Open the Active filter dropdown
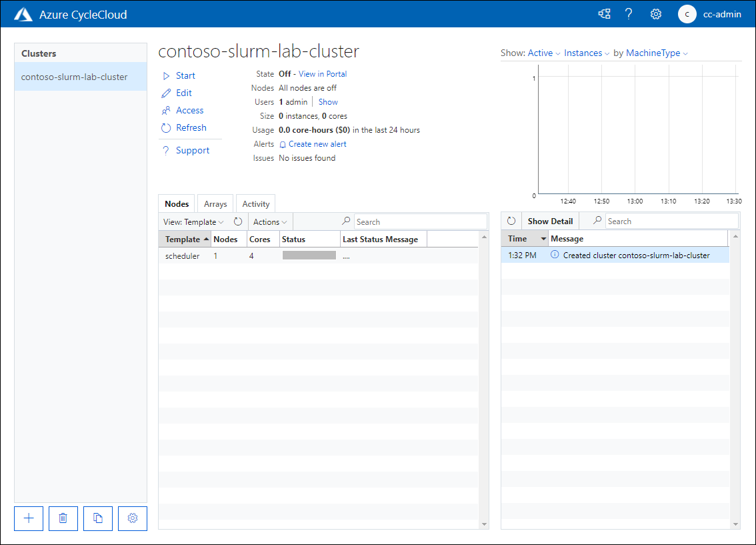The width and height of the screenshot is (756, 545). 542,53
